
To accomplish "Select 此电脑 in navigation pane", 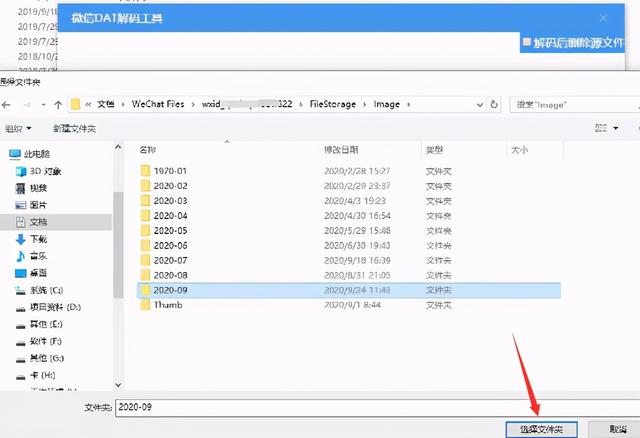I will pos(29,154).
